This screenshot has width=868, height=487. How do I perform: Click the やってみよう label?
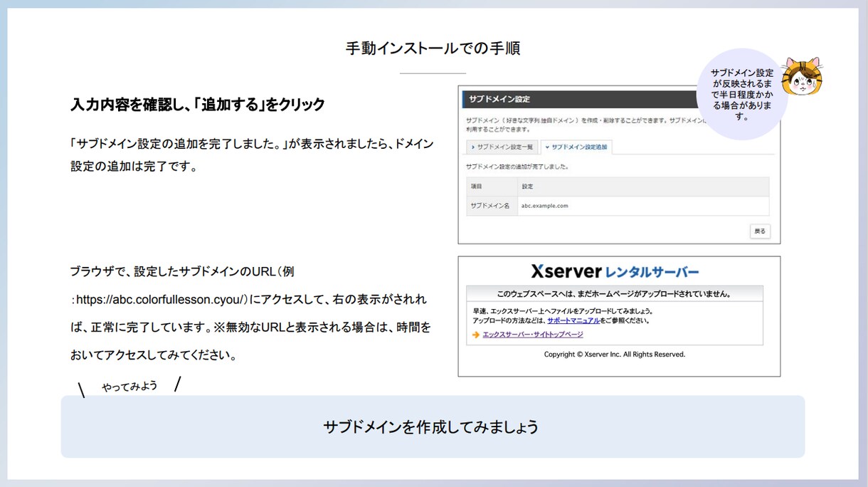click(x=129, y=386)
